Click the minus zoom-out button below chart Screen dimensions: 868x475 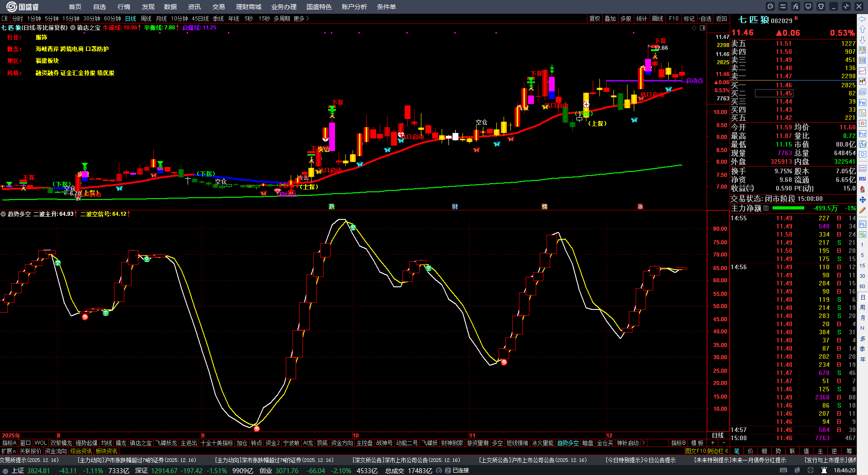(723, 443)
